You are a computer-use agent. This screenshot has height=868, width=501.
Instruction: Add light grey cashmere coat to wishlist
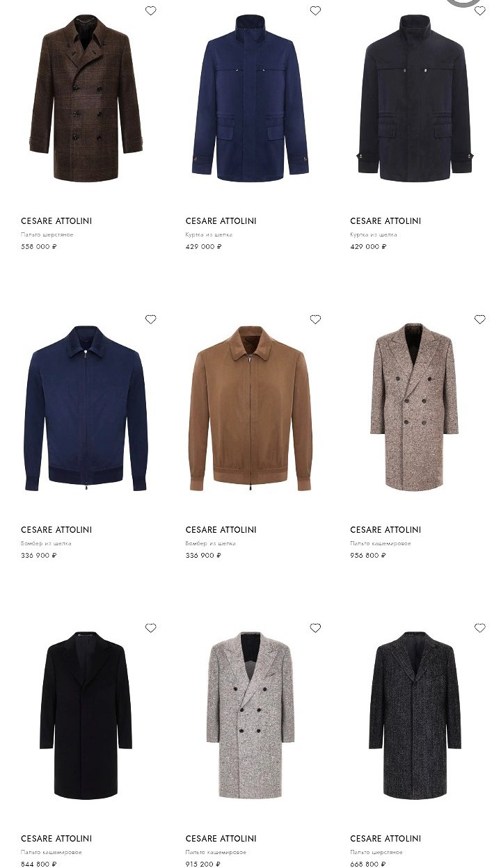pyautogui.click(x=315, y=628)
